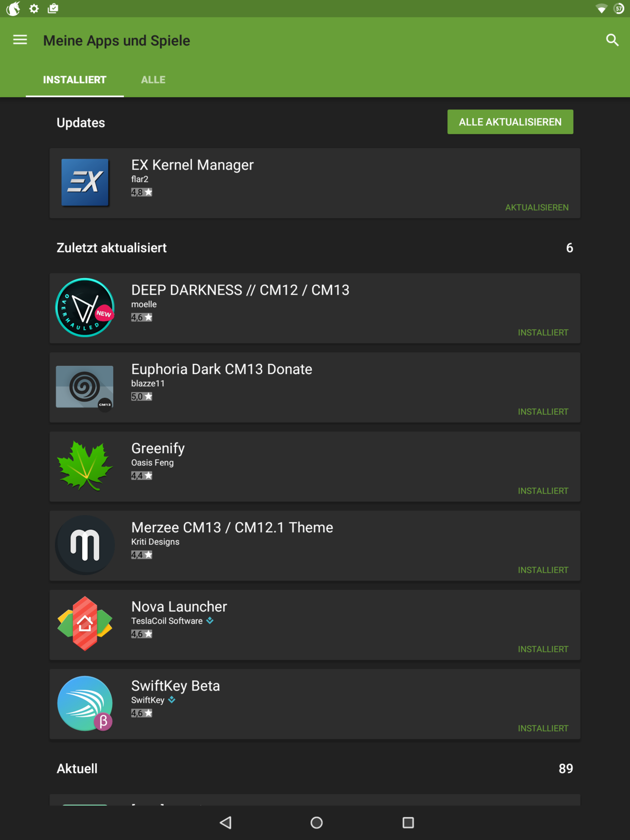The width and height of the screenshot is (630, 840).
Task: Select the INSTALLIERT tab
Action: pyautogui.click(x=75, y=80)
